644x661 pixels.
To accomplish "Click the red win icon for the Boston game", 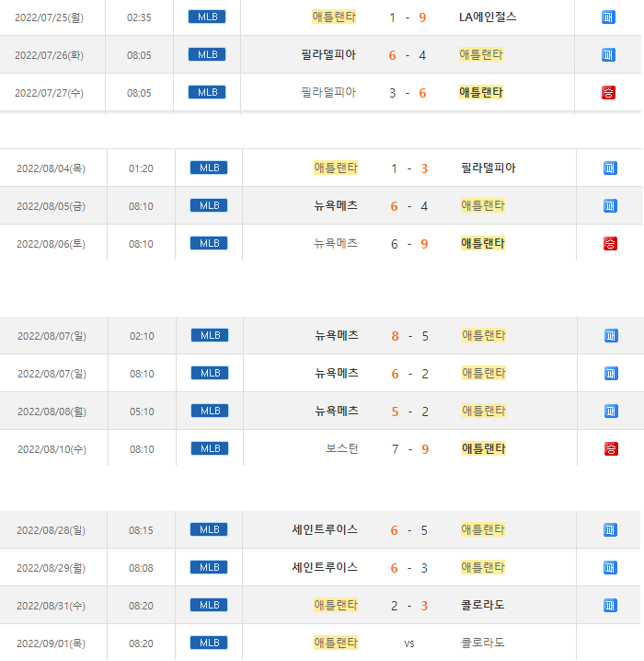I will tap(611, 448).
